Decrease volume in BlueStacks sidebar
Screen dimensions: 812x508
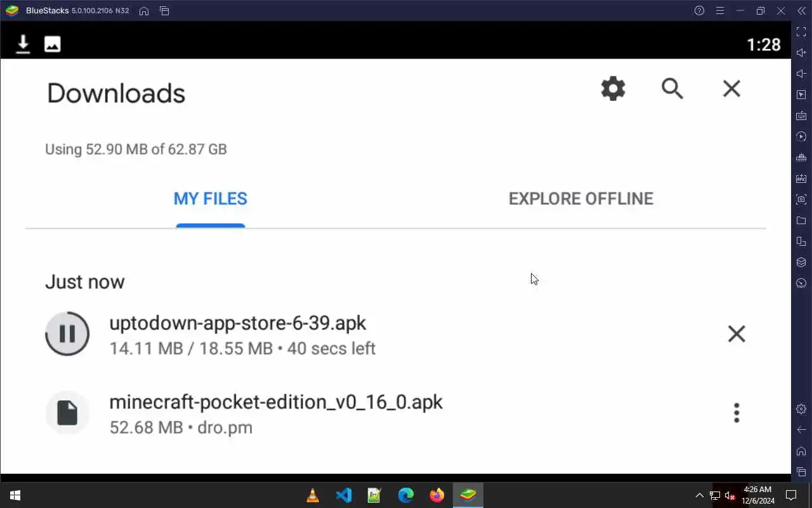click(x=801, y=74)
